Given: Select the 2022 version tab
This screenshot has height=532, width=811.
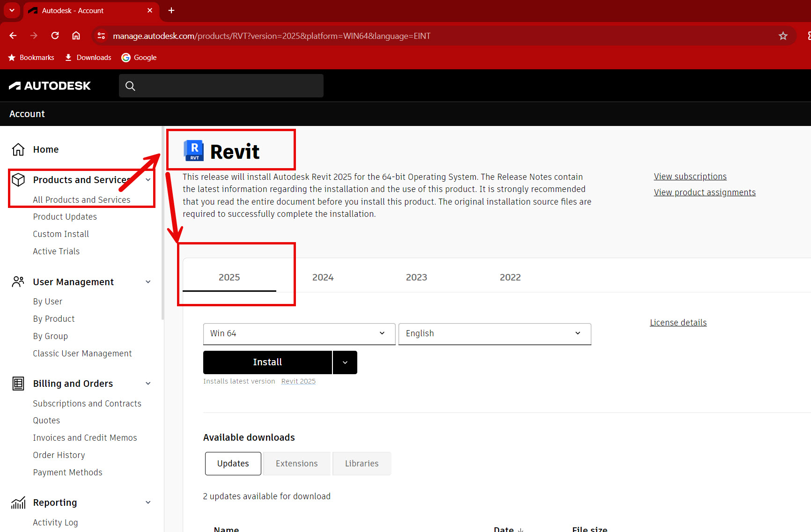Looking at the screenshot, I should click(x=510, y=277).
